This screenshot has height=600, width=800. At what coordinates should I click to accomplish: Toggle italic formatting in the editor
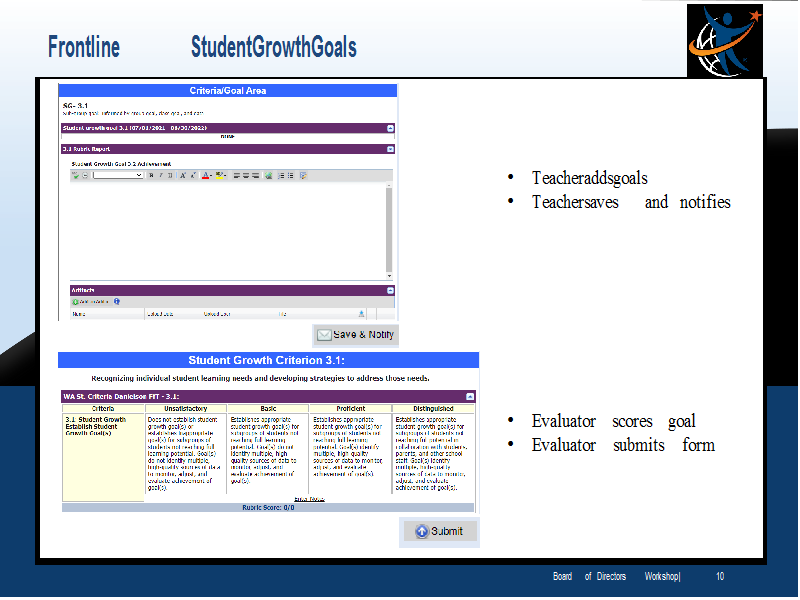click(x=161, y=176)
